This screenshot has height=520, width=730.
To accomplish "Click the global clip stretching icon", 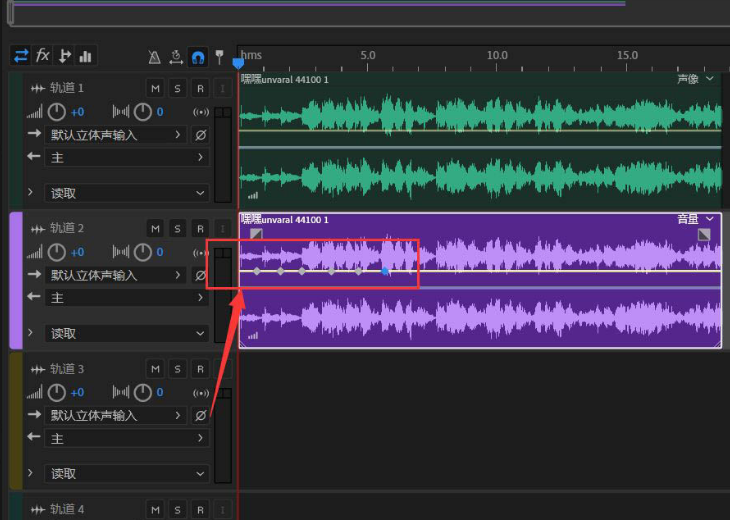I will click(x=176, y=57).
